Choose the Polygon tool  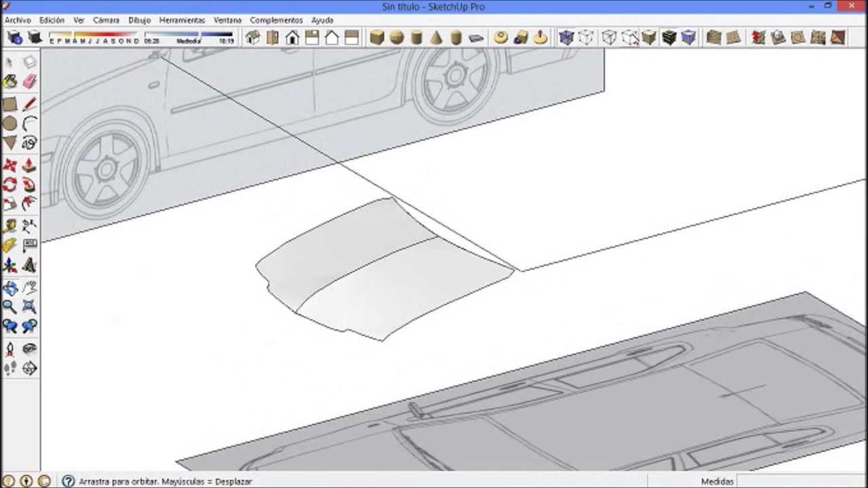[x=9, y=143]
